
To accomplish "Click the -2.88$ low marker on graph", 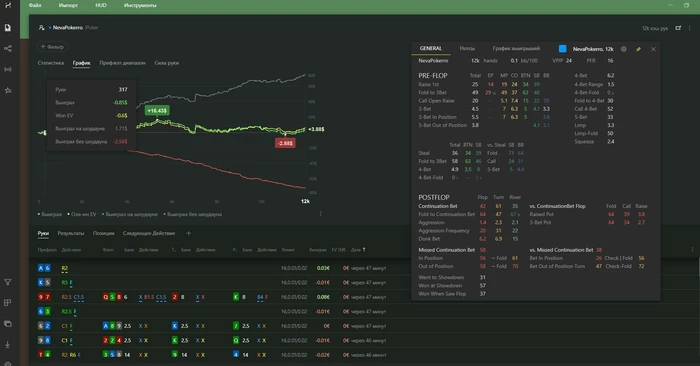I will click(x=285, y=143).
